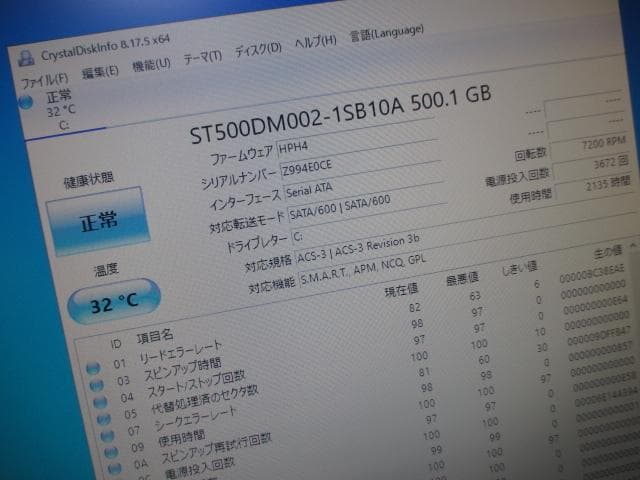640x480 pixels.
Task: Select the C: drive status icon
Action: [26, 102]
